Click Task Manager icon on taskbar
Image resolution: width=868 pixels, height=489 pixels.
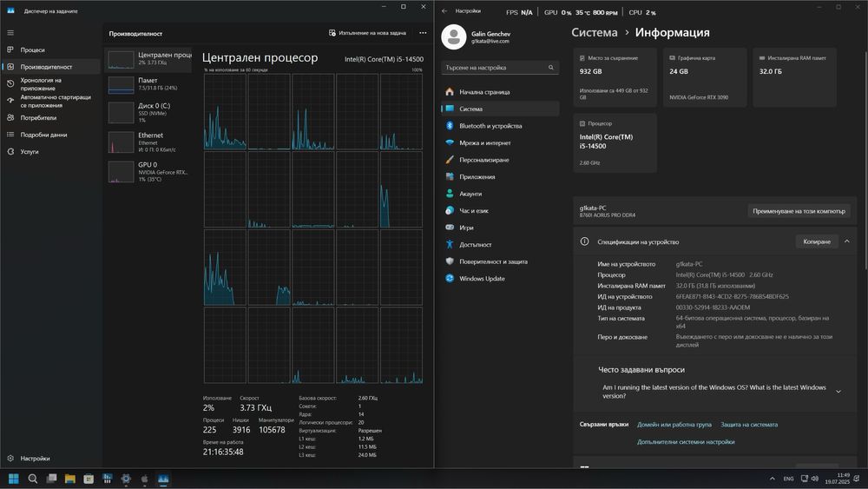click(x=163, y=479)
